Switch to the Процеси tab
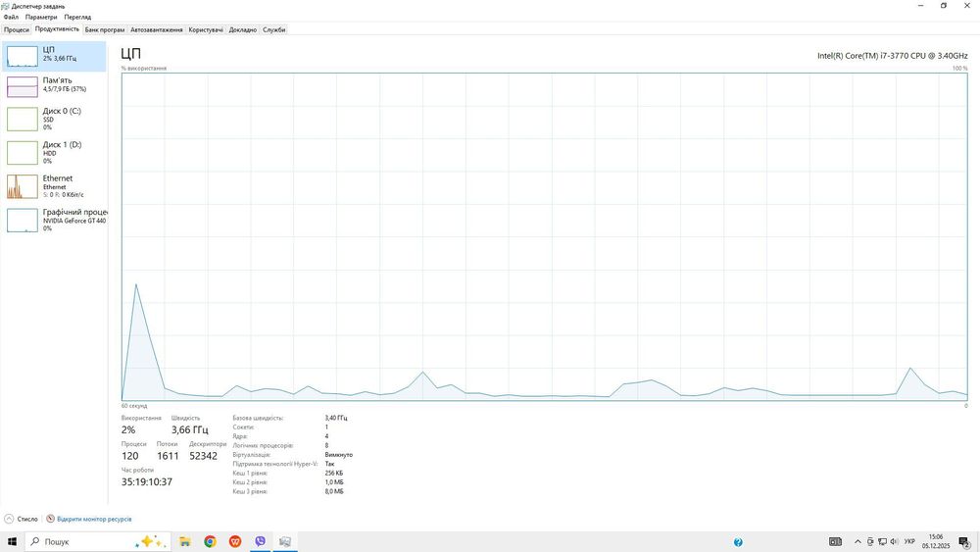The height and width of the screenshot is (552, 980). [x=17, y=29]
